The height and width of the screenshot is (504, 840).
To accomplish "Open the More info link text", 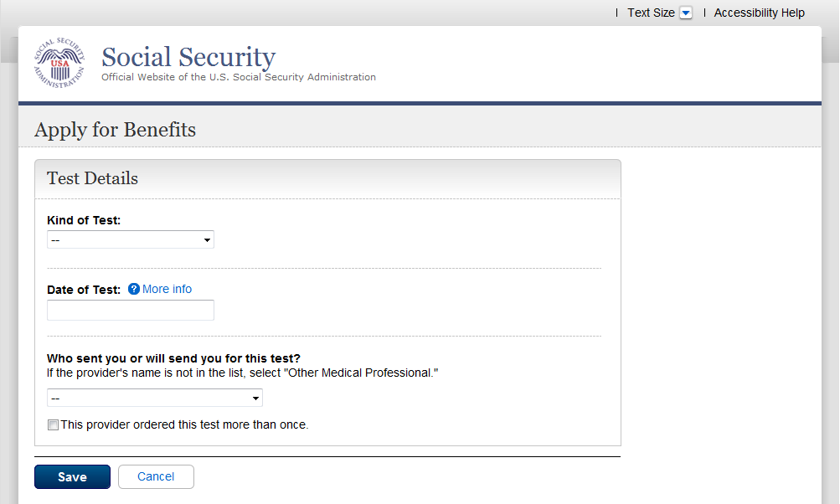I will coord(167,290).
